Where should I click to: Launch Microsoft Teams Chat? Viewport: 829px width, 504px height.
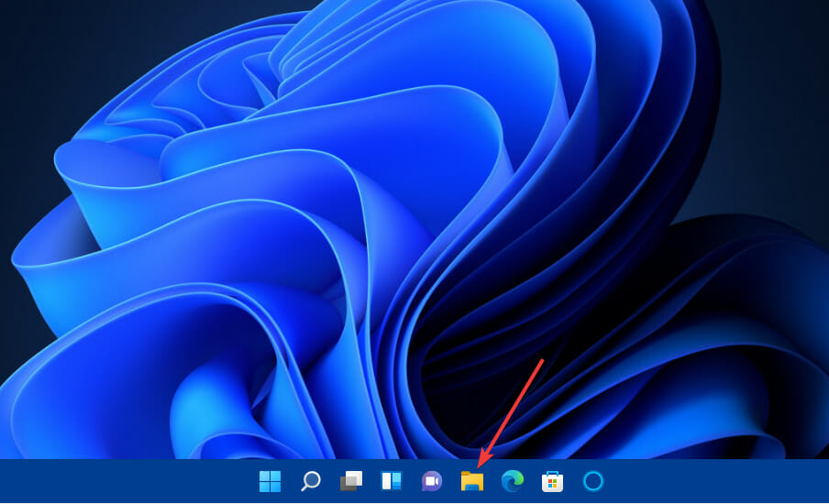click(432, 481)
